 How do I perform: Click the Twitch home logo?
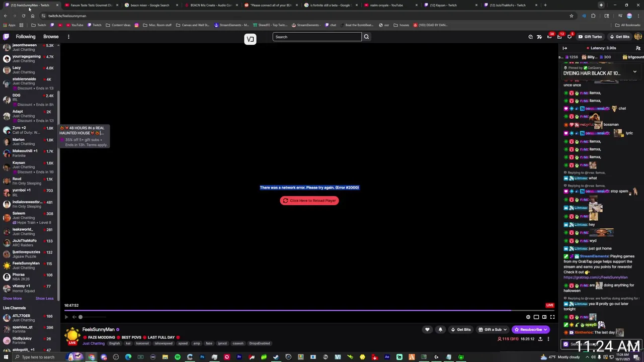(x=6, y=37)
